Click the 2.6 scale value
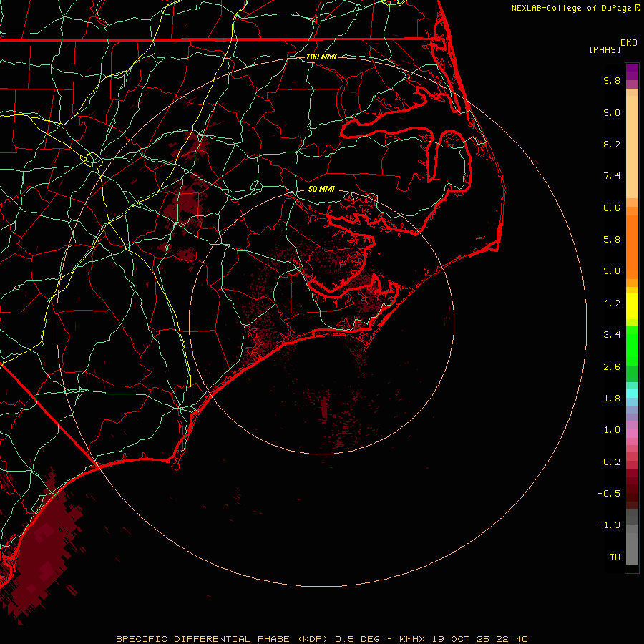 612,367
